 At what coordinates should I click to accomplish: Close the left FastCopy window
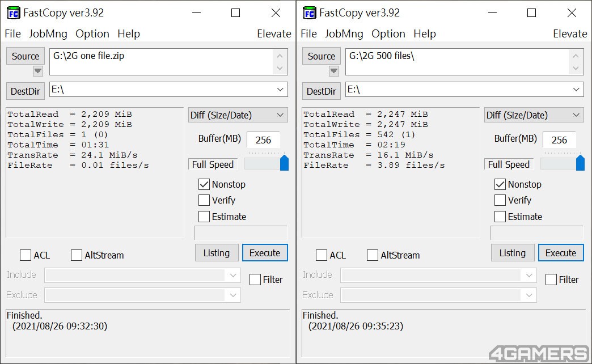(276, 13)
